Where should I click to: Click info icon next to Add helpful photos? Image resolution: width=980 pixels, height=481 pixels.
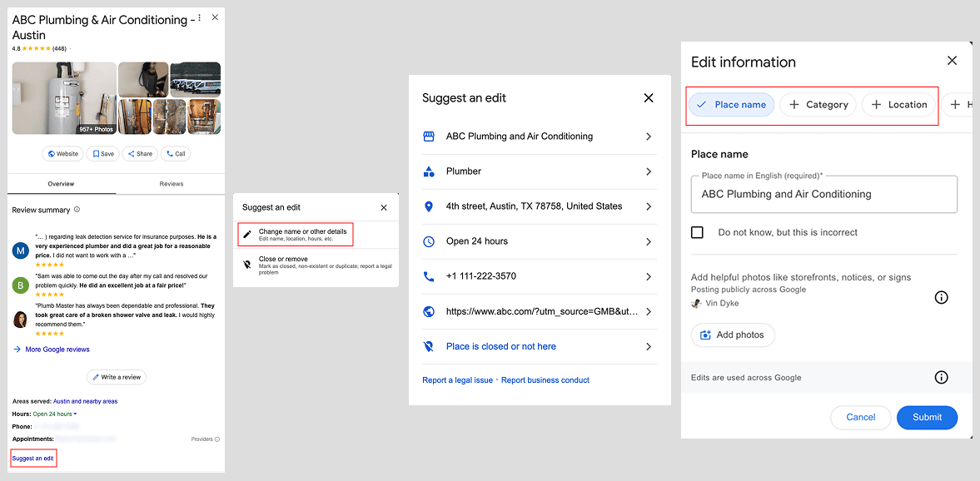(x=941, y=297)
